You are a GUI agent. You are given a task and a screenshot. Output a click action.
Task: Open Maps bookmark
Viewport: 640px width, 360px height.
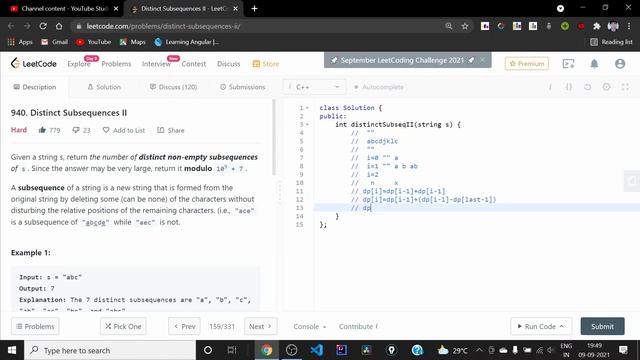(133, 42)
